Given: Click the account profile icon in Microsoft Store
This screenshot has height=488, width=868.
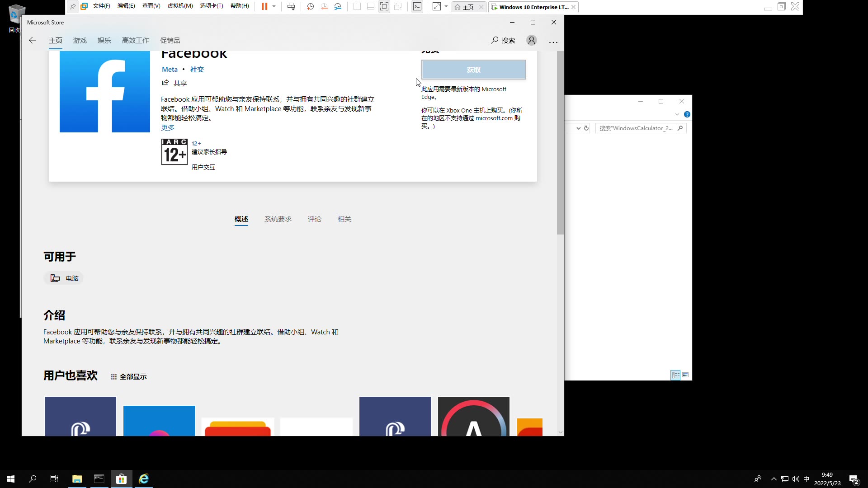Looking at the screenshot, I should coord(531,40).
